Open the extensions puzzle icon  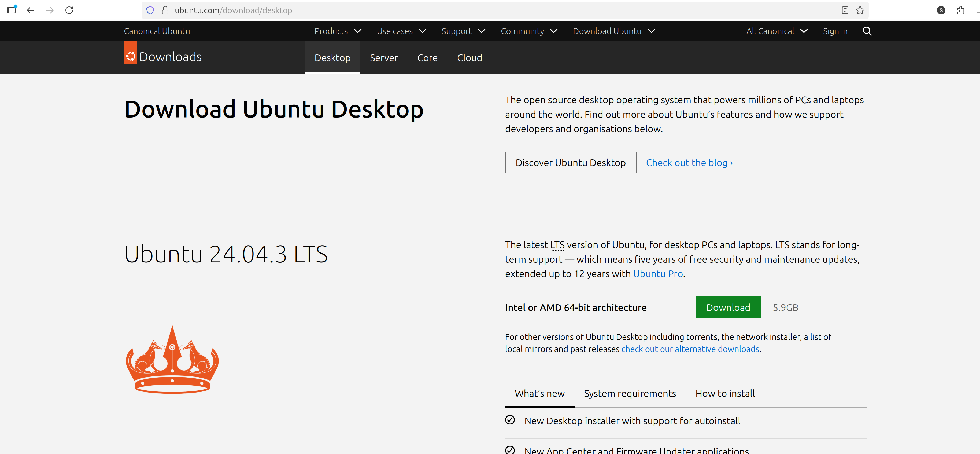click(x=961, y=10)
